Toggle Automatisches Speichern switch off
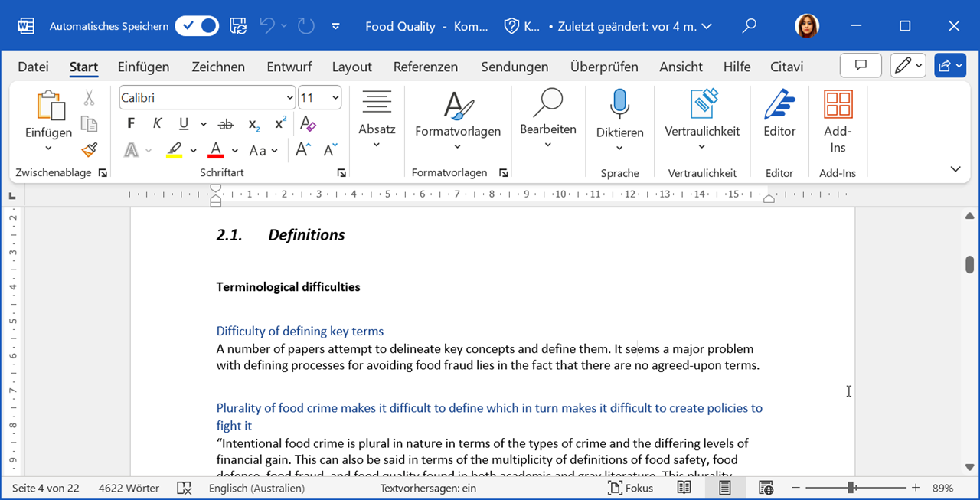This screenshot has width=980, height=500. click(x=197, y=26)
